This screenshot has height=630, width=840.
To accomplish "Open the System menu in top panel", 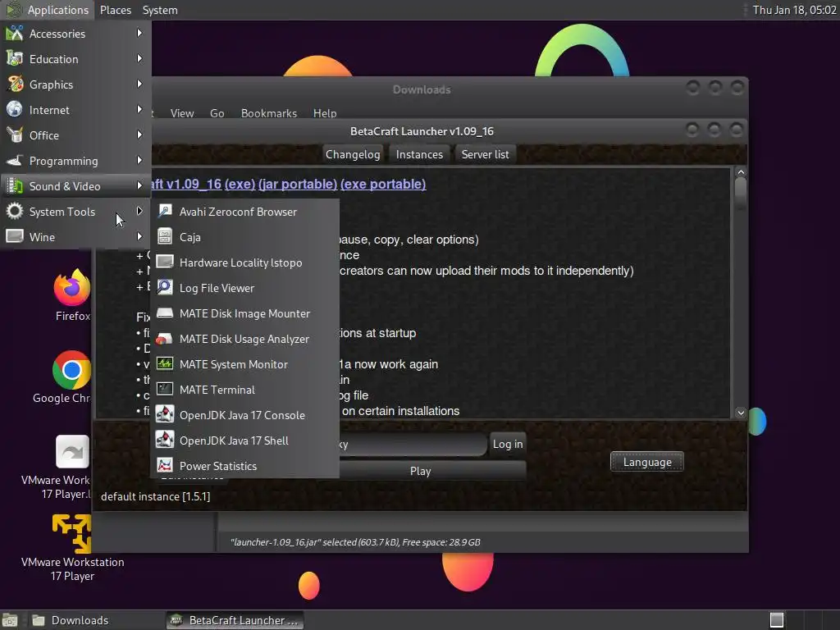I will 160,10.
